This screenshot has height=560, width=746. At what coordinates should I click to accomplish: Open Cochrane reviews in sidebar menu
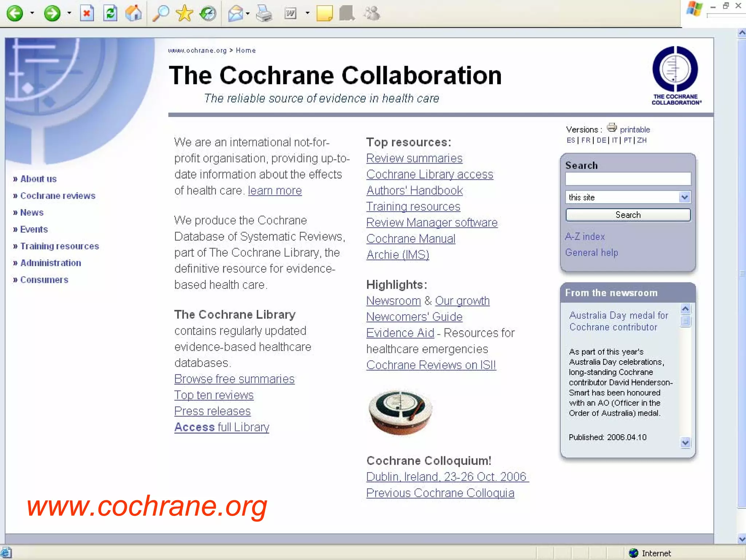coord(58,196)
